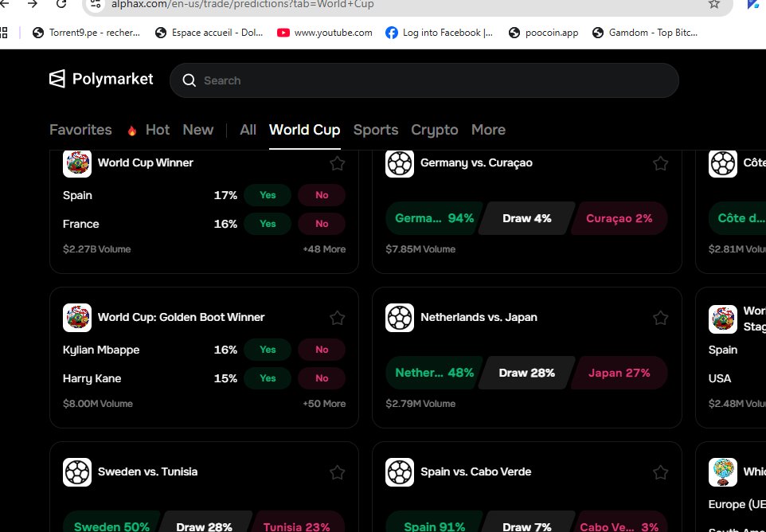Open the Espace accueil bookmark
This screenshot has height=532, width=766.
(x=209, y=33)
